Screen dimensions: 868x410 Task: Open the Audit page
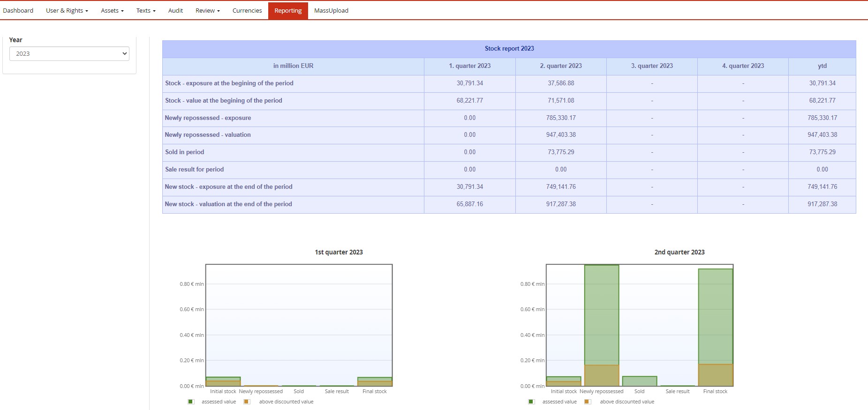point(175,11)
